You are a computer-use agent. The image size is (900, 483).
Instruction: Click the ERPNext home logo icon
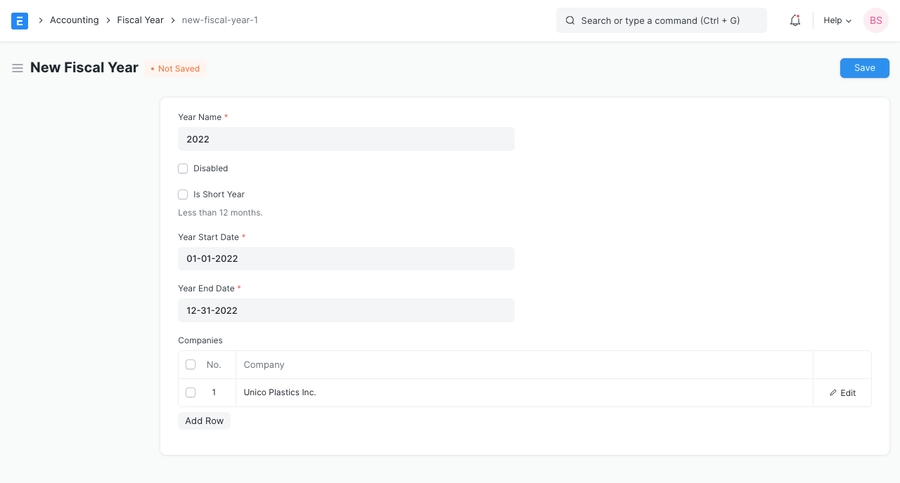19,20
